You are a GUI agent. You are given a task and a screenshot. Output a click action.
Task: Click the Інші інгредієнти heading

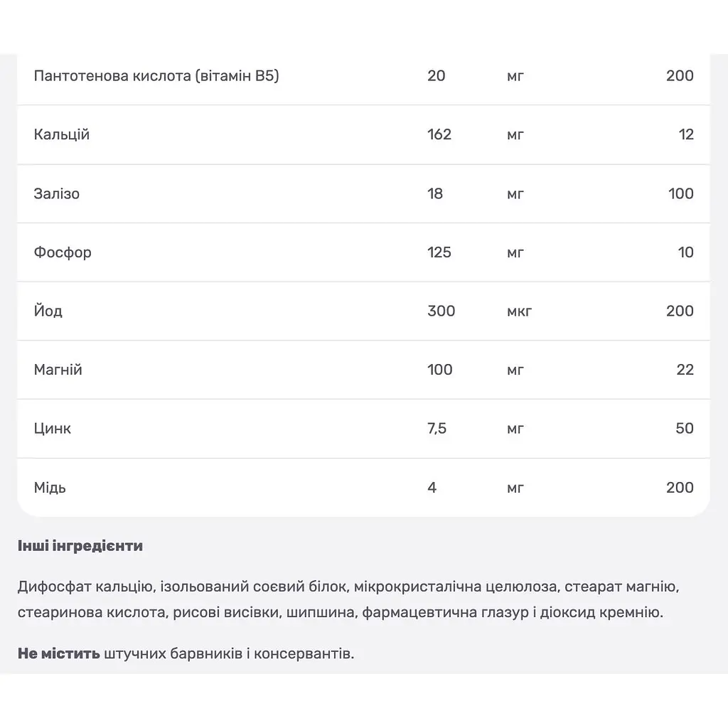click(x=80, y=545)
